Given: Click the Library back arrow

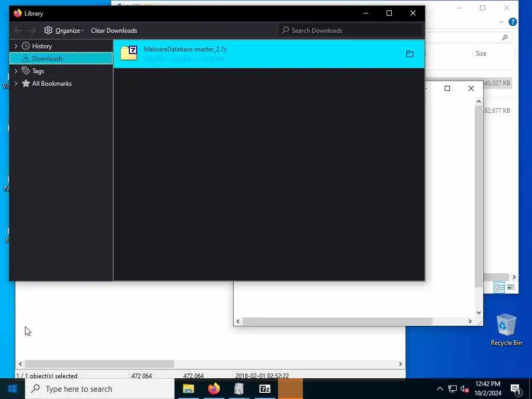Looking at the screenshot, I should tap(18, 31).
